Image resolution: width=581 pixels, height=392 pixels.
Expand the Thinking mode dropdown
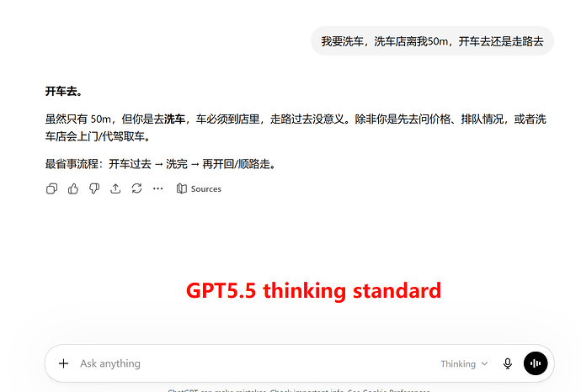[464, 364]
